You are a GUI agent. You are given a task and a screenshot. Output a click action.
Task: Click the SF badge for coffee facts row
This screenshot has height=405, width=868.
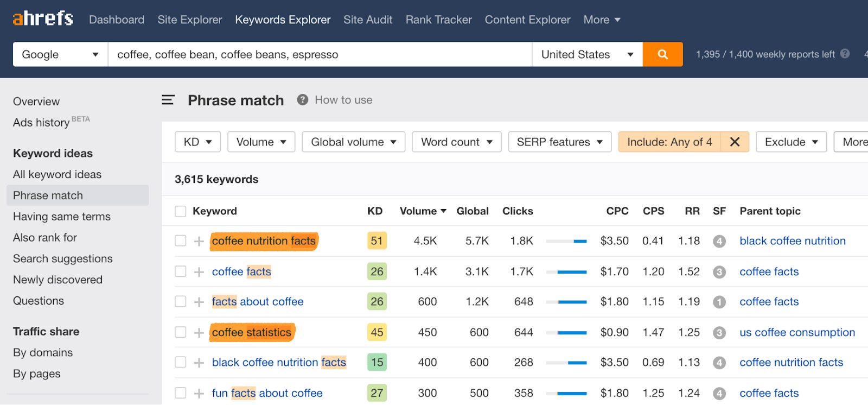pyautogui.click(x=719, y=271)
